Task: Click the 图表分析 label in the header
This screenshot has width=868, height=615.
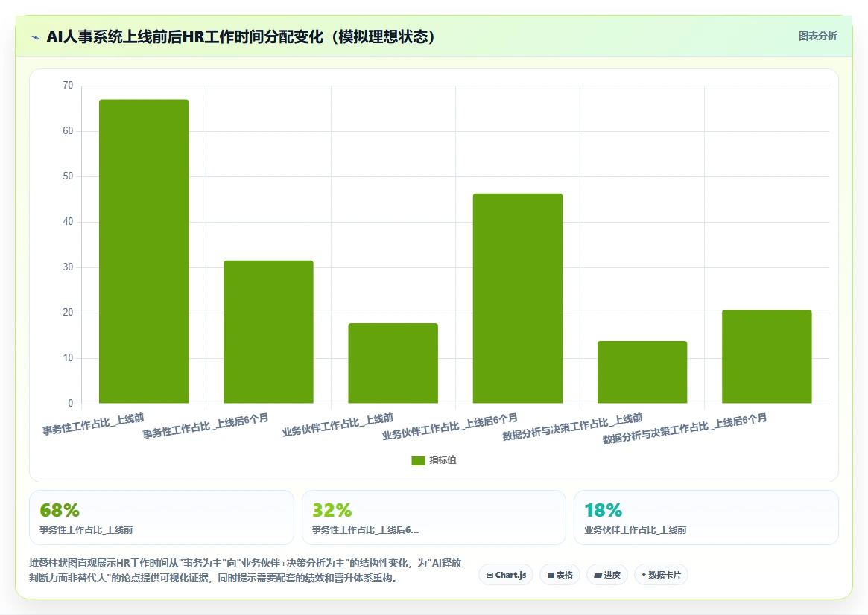Action: (x=817, y=36)
